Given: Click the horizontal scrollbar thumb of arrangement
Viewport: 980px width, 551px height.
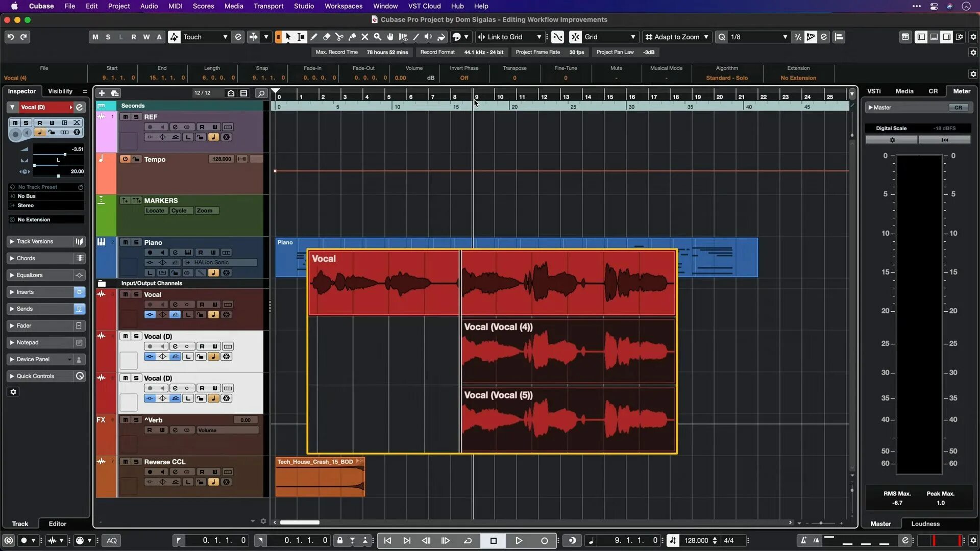Looking at the screenshot, I should [300, 522].
